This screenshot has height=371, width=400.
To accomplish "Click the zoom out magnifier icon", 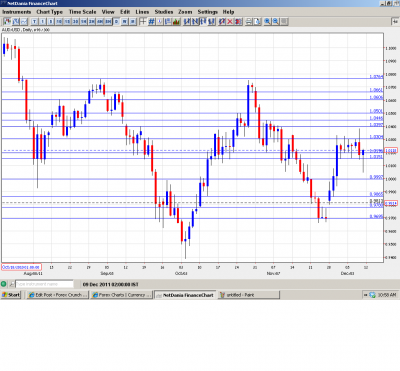I will tap(276, 22).
